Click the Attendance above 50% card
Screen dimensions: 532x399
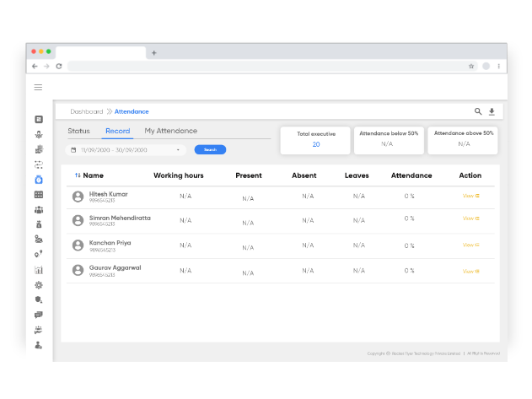pos(463,140)
